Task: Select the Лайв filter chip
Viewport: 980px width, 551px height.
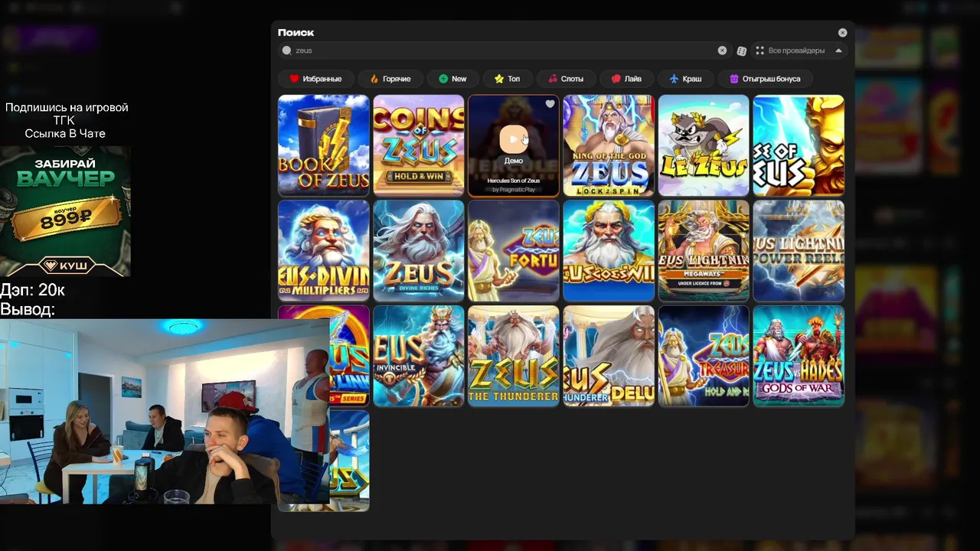Action: [x=626, y=79]
